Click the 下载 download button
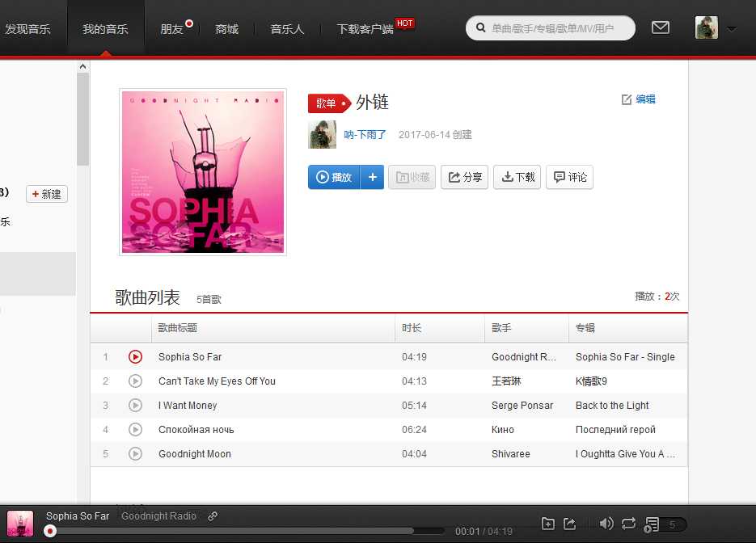756x543 pixels. click(517, 177)
